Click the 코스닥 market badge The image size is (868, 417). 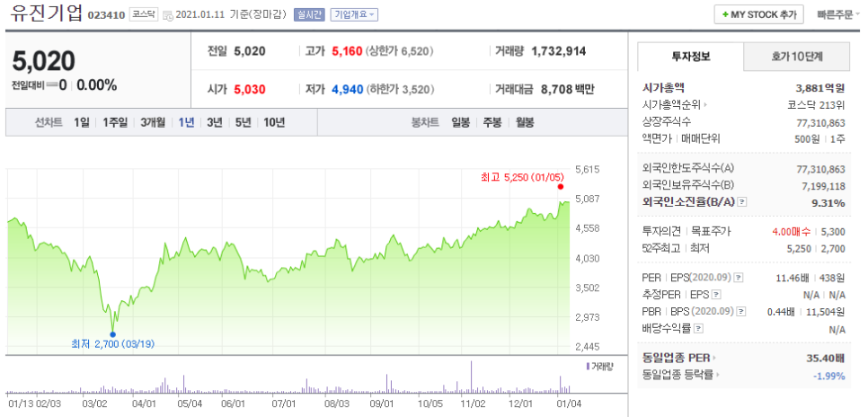(144, 15)
